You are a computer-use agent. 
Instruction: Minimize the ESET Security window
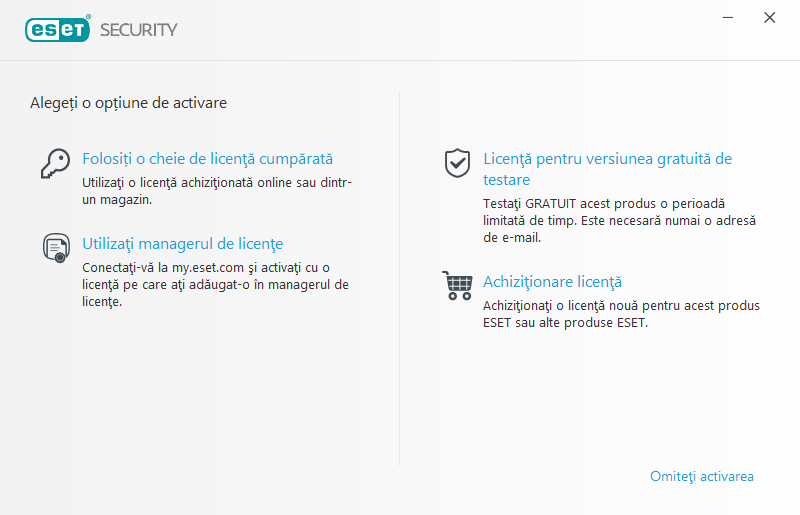(x=729, y=18)
